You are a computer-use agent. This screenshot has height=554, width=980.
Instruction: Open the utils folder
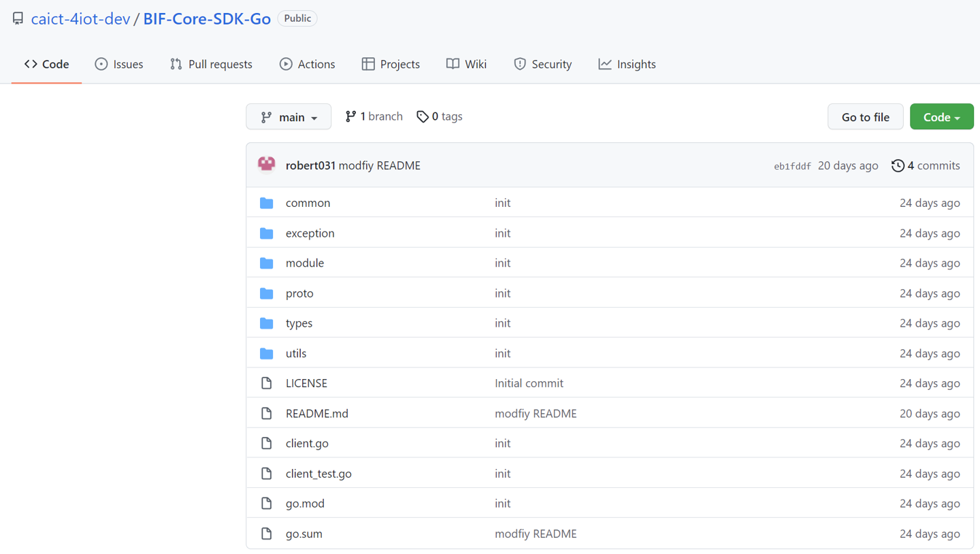pos(296,353)
